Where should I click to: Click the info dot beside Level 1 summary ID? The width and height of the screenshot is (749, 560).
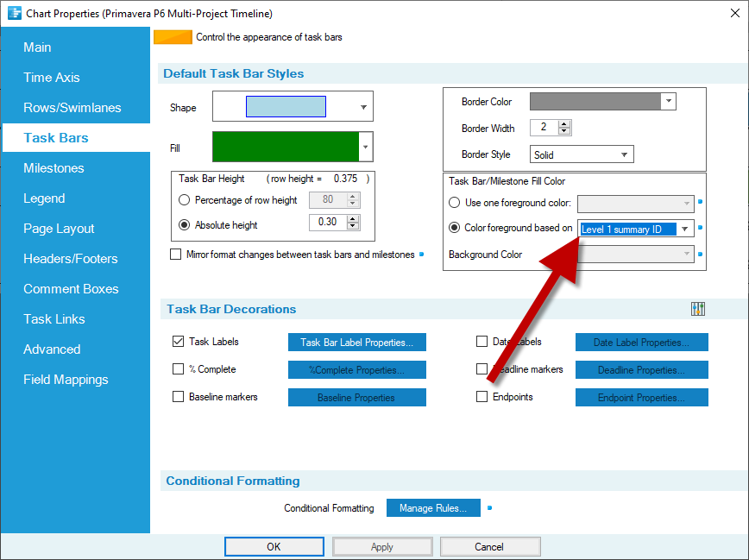point(701,228)
